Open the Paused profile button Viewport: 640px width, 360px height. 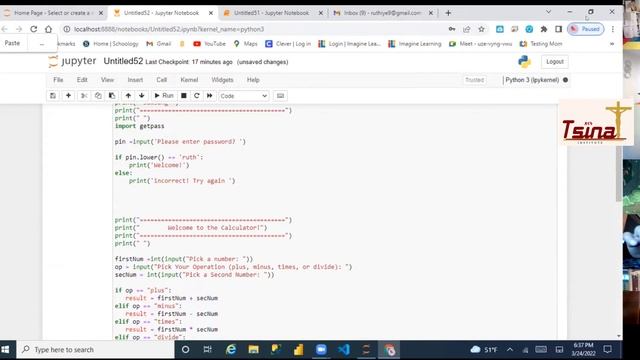click(x=586, y=29)
